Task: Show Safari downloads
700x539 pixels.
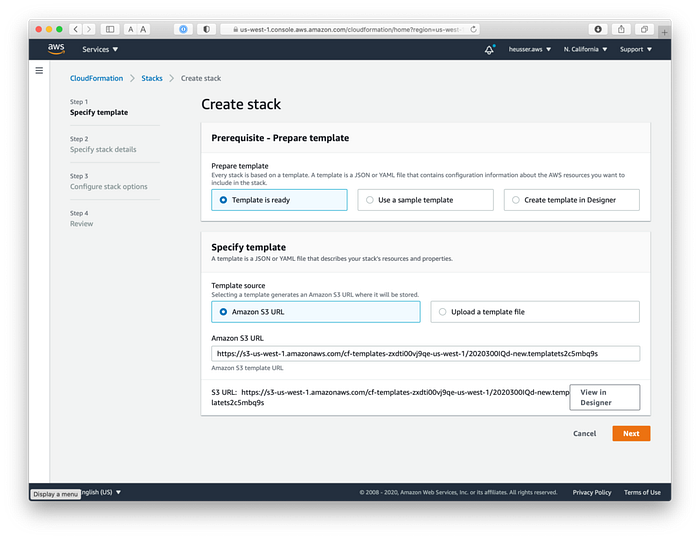Action: click(598, 29)
